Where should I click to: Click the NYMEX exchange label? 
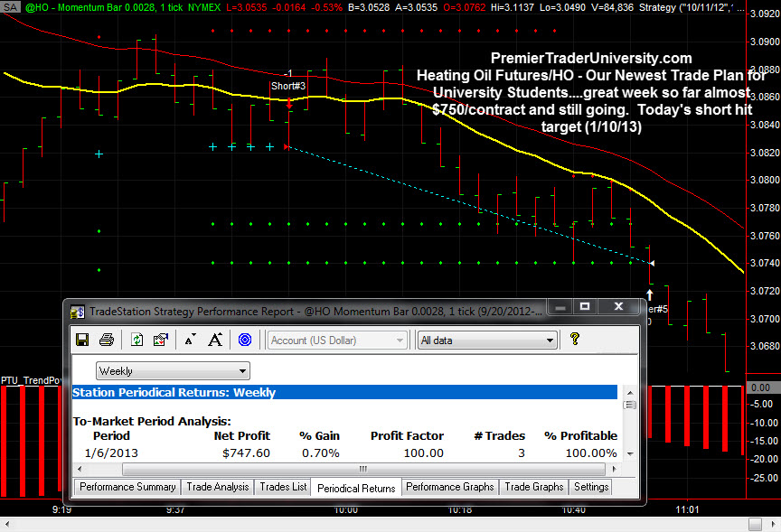click(x=204, y=7)
